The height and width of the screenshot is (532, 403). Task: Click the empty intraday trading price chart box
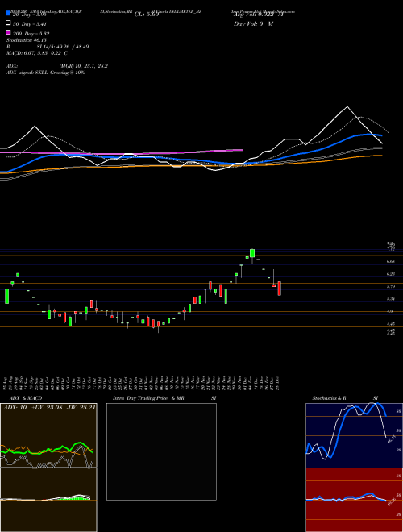coord(161,451)
